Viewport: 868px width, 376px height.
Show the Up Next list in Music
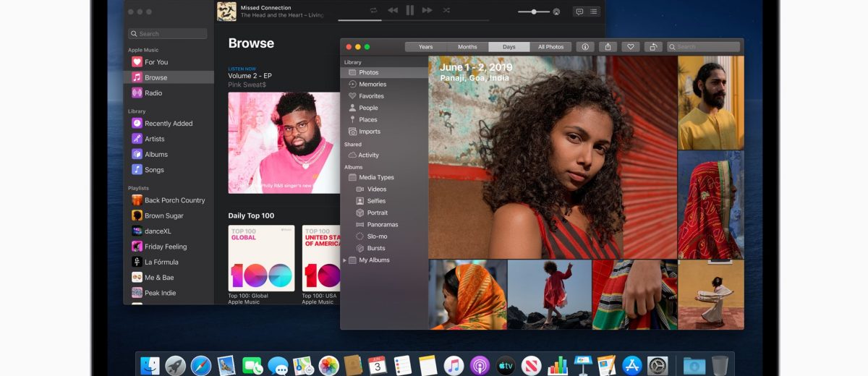(x=594, y=12)
